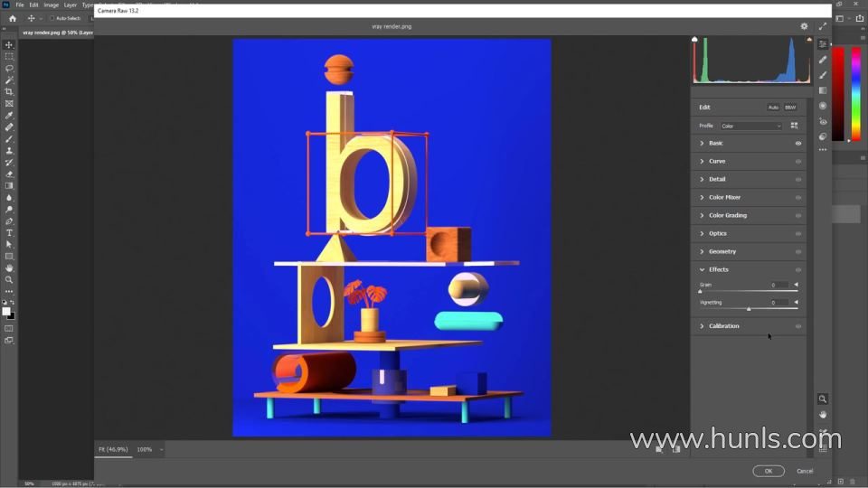Toggle the shadow clipping warning on histogram

tap(694, 39)
